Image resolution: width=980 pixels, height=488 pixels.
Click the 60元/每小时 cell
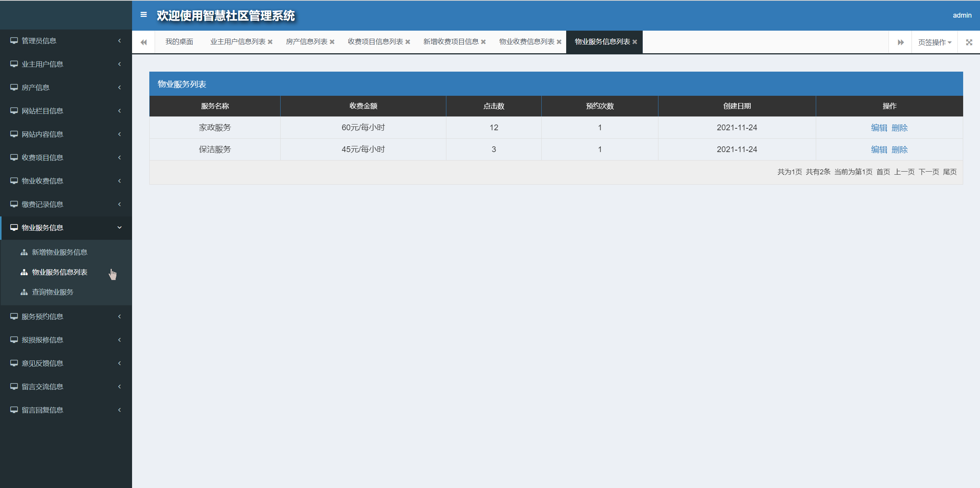[x=363, y=128]
